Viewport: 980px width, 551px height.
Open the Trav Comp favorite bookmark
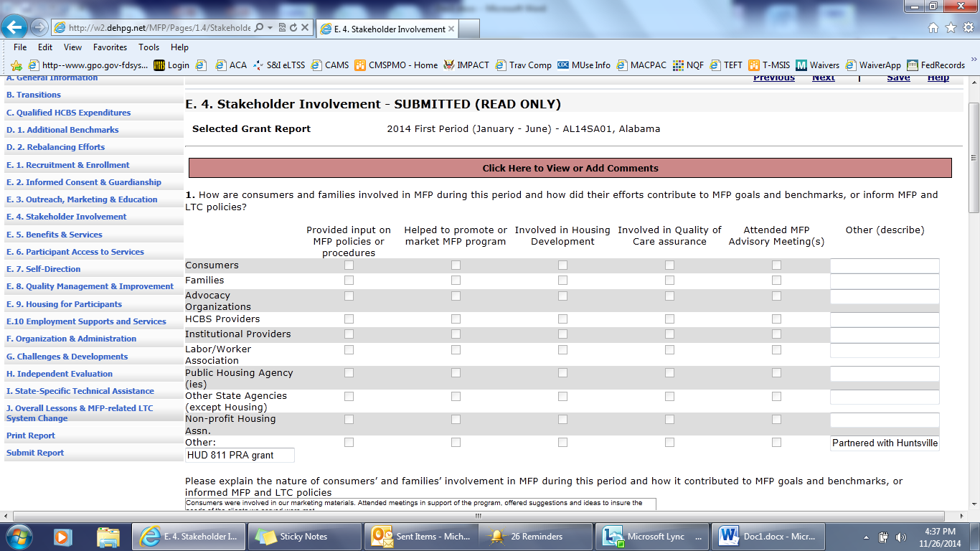523,65
